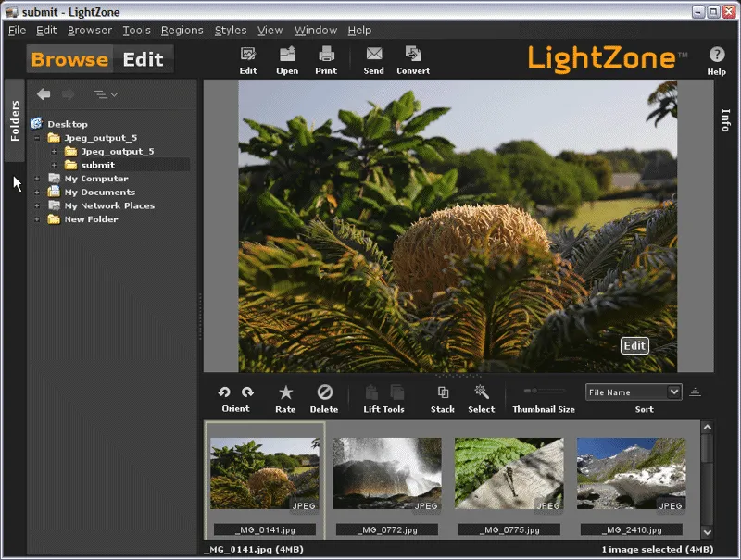741x560 pixels.
Task: Select the Send icon
Action: (x=373, y=57)
